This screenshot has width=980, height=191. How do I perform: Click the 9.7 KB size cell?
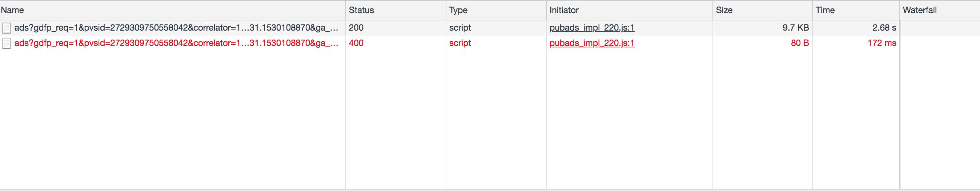click(x=795, y=28)
